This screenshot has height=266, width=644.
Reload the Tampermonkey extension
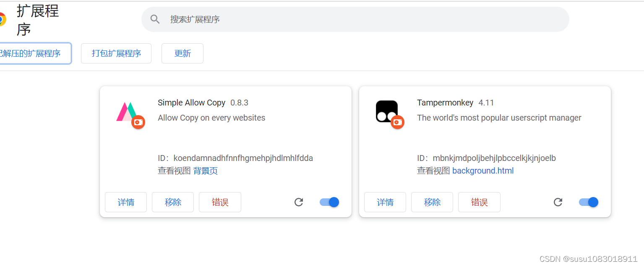[558, 202]
